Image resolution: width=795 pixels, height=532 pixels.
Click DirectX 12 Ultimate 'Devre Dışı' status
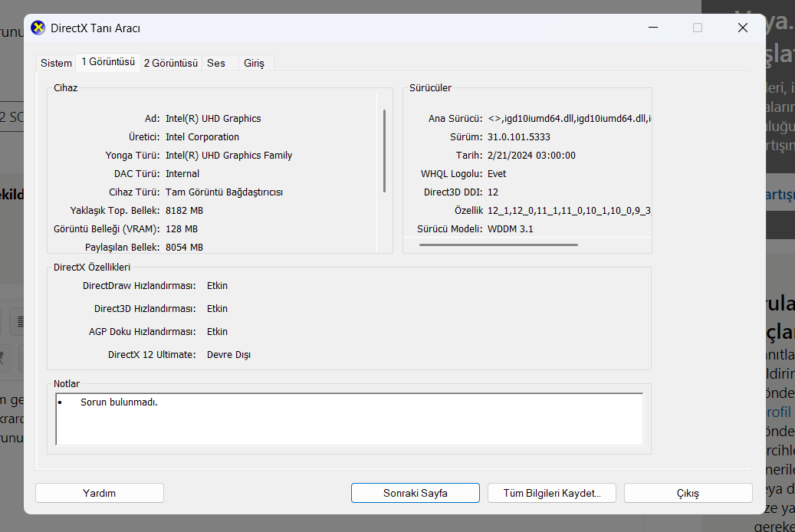coord(228,354)
